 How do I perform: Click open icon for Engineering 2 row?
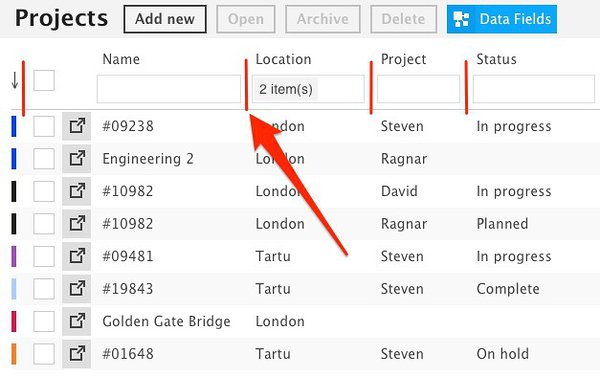77,158
